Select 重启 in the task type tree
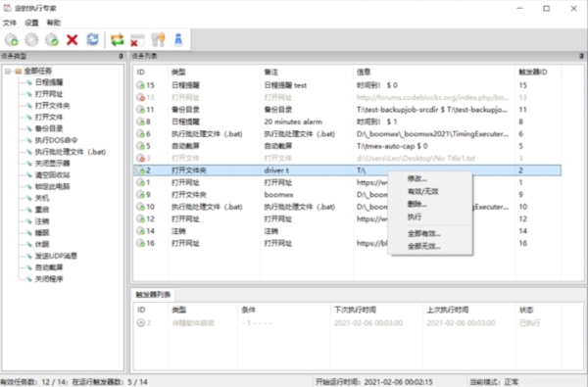This screenshot has width=588, height=387. (42, 210)
